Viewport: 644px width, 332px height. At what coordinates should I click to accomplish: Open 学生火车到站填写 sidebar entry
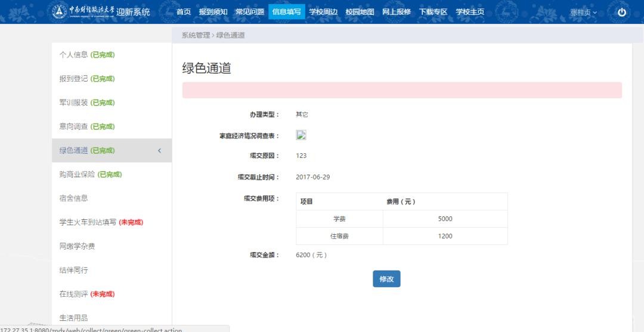[88, 222]
